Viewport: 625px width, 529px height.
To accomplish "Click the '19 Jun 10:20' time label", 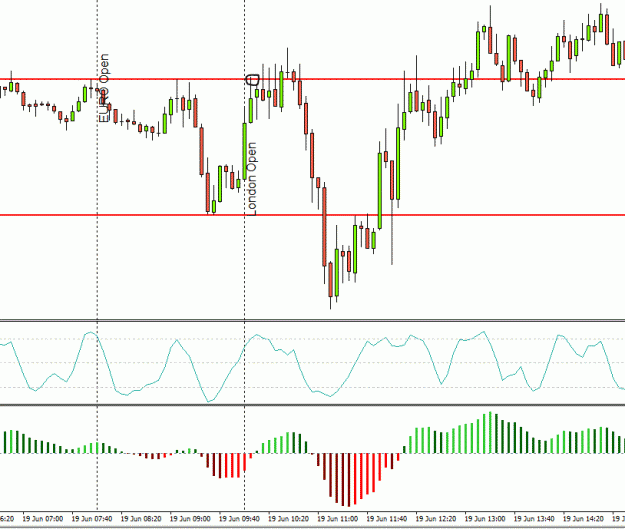I will (x=288, y=519).
